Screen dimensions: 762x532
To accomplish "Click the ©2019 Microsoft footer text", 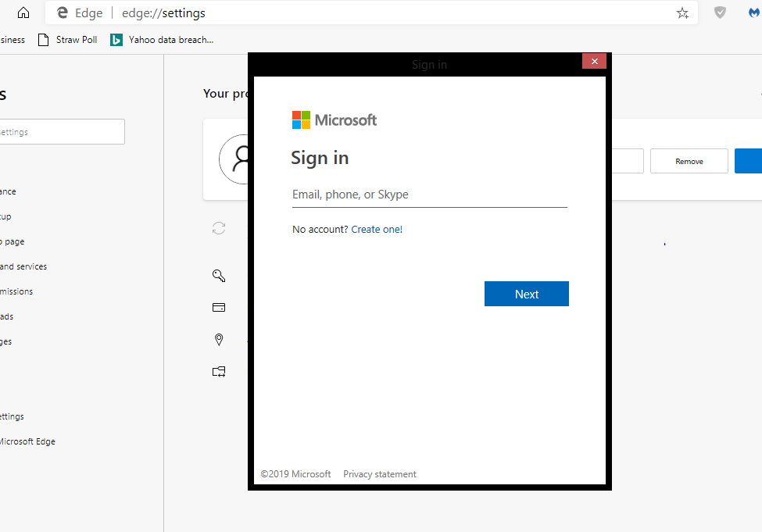I will click(x=295, y=474).
